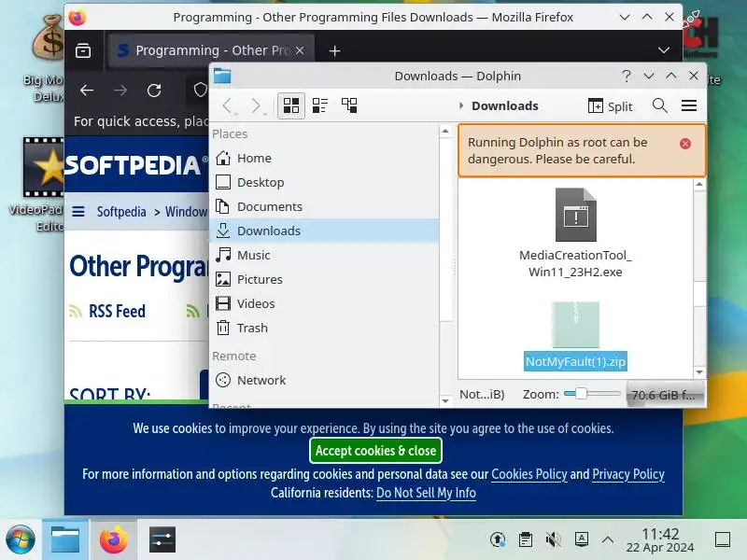
Task: Open the Cookies Policy link
Action: coord(529,474)
